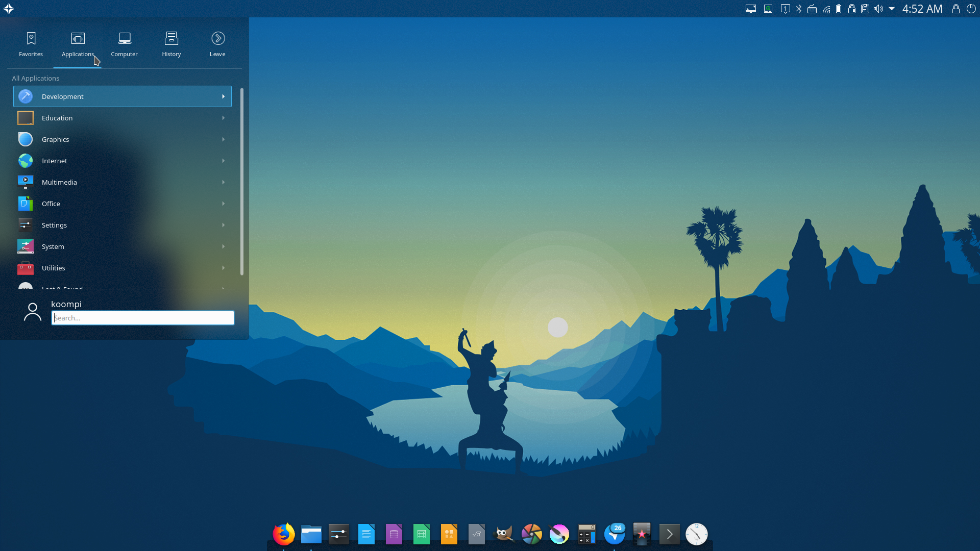Viewport: 980px width, 551px height.
Task: Open the keyboard tray icon
Action: 812,9
